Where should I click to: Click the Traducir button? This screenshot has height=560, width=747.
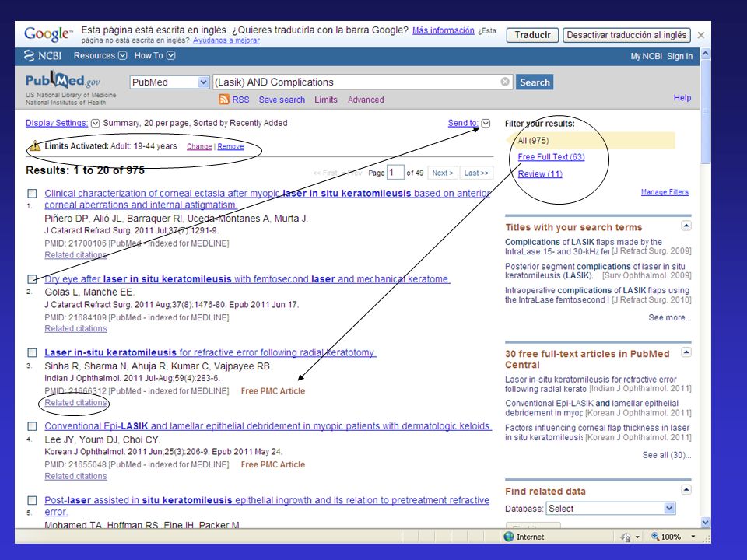pyautogui.click(x=532, y=35)
